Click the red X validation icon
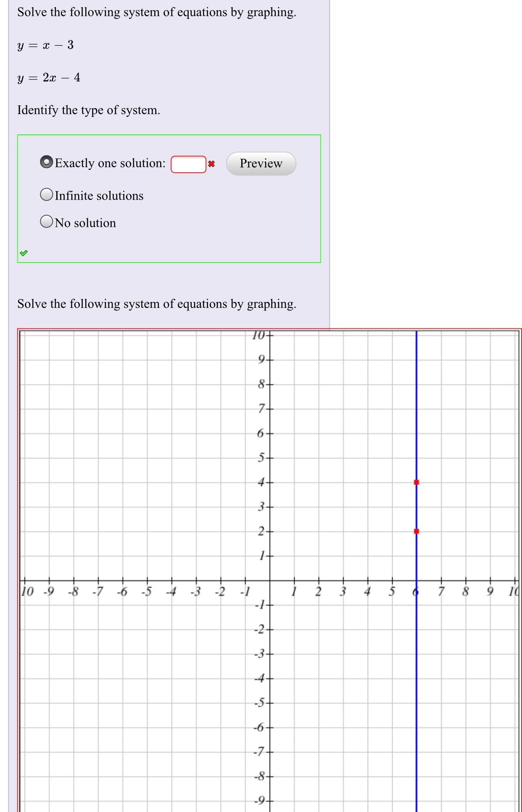Viewport: 522px width, 812px height. pyautogui.click(x=211, y=164)
